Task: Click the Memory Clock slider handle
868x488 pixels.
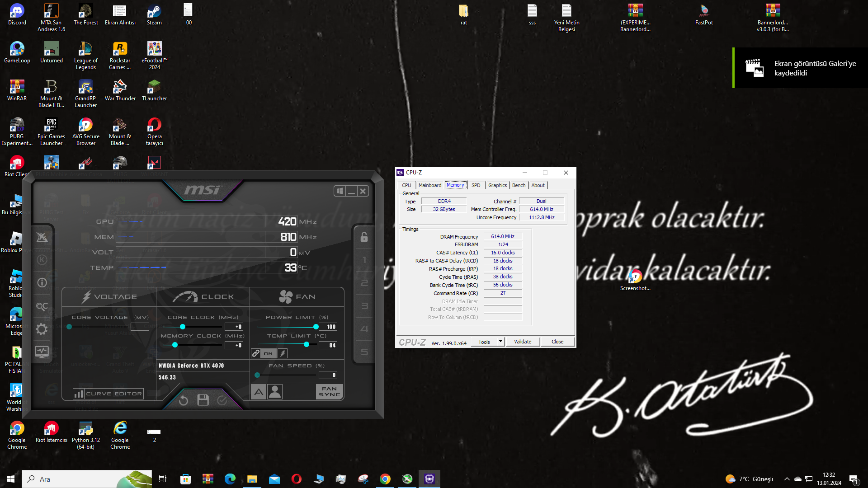Action: 175,345
